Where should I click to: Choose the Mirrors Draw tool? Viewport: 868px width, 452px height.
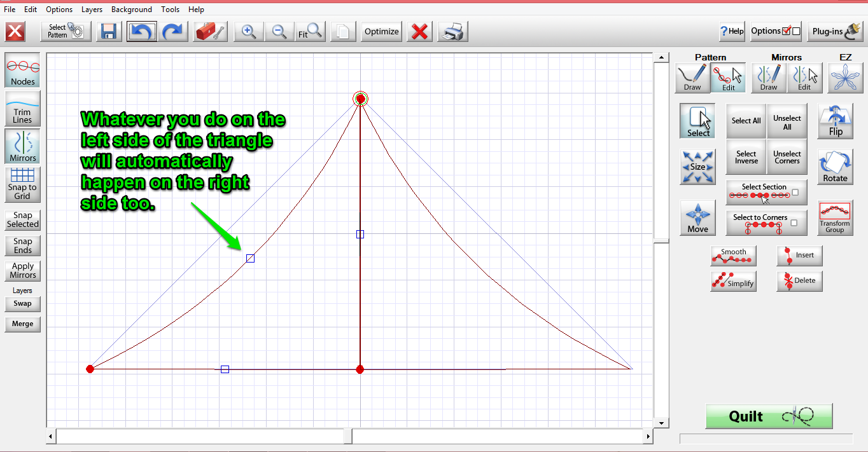click(769, 78)
